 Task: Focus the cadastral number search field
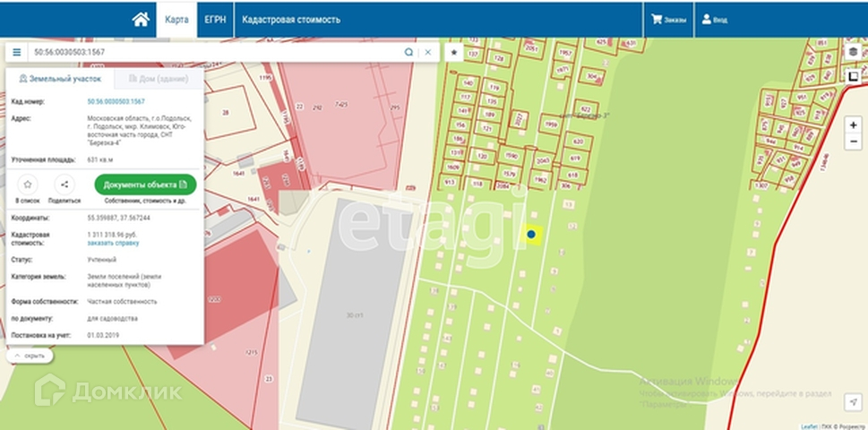[x=216, y=53]
